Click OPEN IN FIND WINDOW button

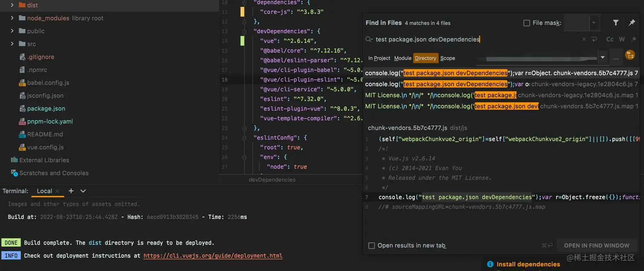(597, 245)
